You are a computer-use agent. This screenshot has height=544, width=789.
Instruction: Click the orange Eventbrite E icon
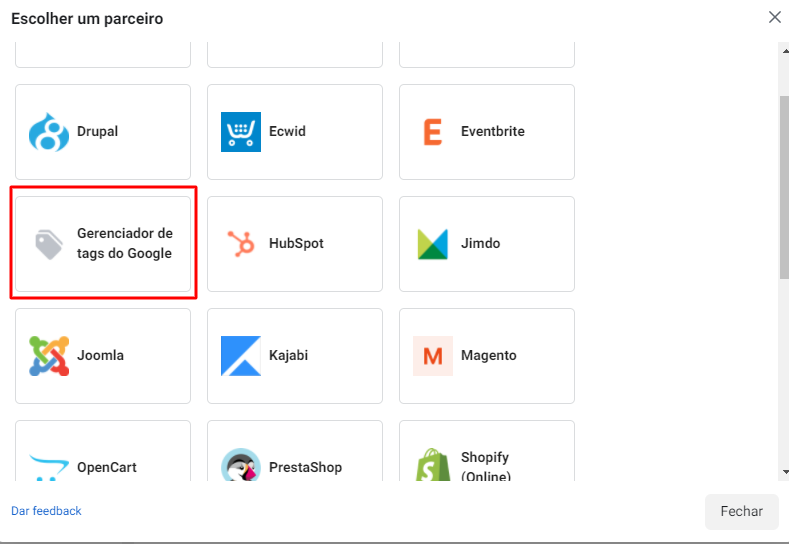pos(433,132)
